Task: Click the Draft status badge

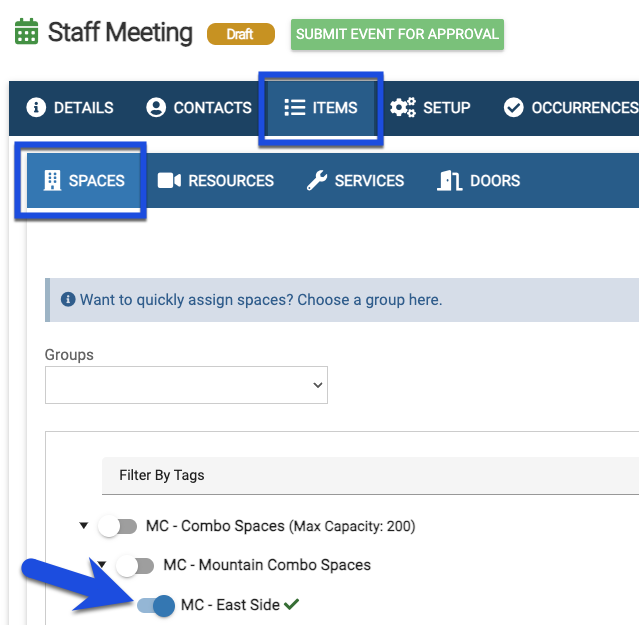Action: (240, 34)
